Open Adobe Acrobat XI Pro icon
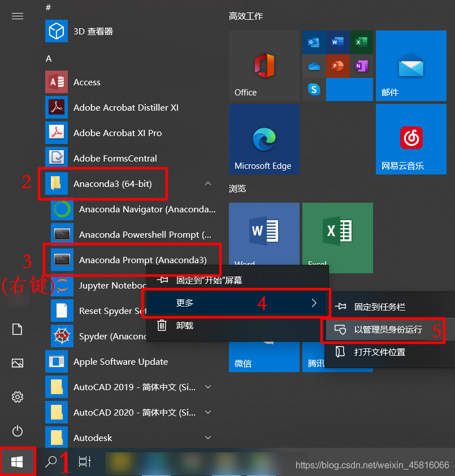The height and width of the screenshot is (476, 455). click(57, 133)
